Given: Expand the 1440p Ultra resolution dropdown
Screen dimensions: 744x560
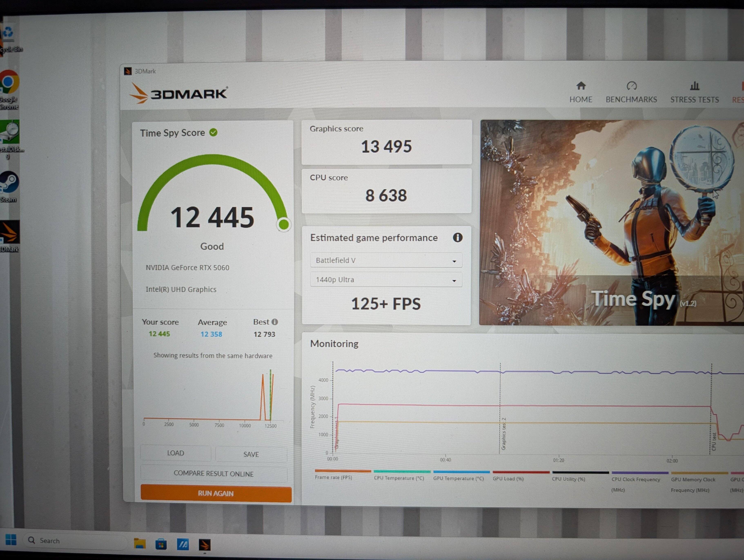Looking at the screenshot, I should [386, 280].
